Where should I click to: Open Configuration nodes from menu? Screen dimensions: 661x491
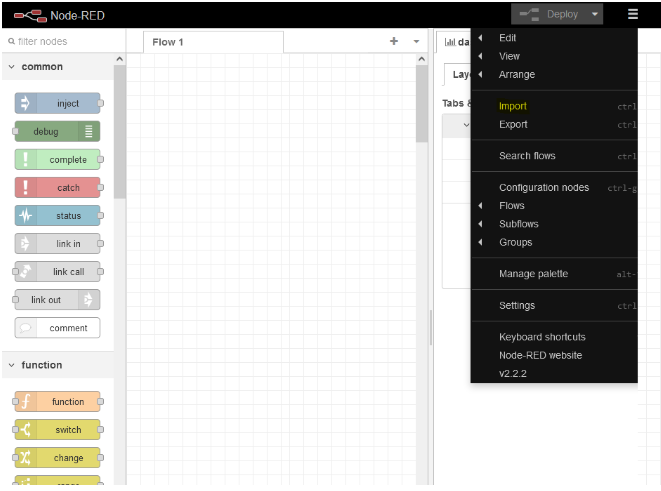click(554, 188)
